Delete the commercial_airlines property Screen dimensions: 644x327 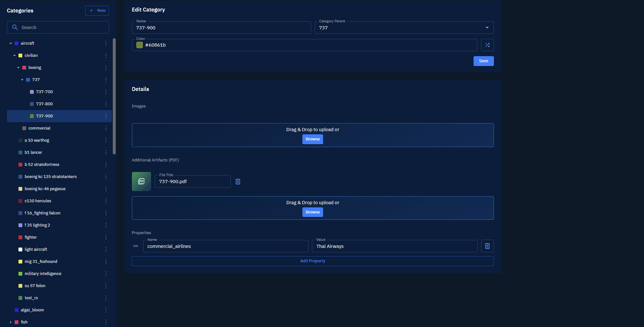487,246
